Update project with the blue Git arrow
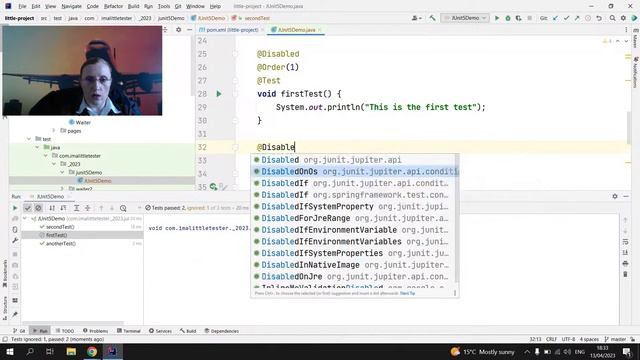This screenshot has height=360, width=640. [555, 18]
